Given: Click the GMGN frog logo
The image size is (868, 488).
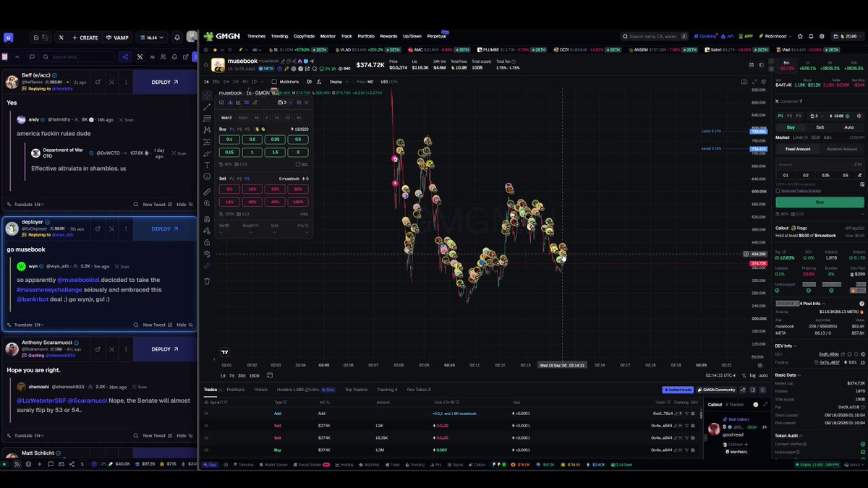Looking at the screenshot, I should (209, 36).
